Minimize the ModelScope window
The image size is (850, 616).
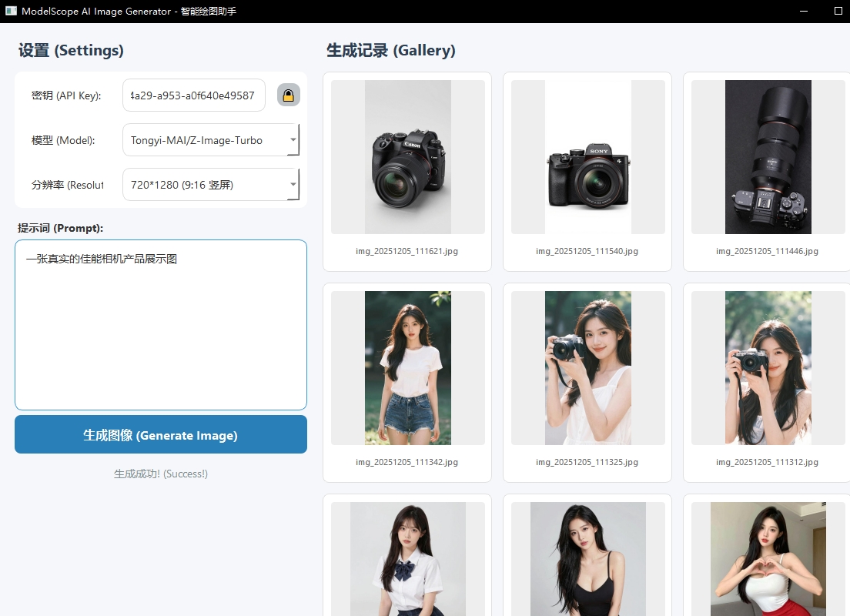pos(804,12)
